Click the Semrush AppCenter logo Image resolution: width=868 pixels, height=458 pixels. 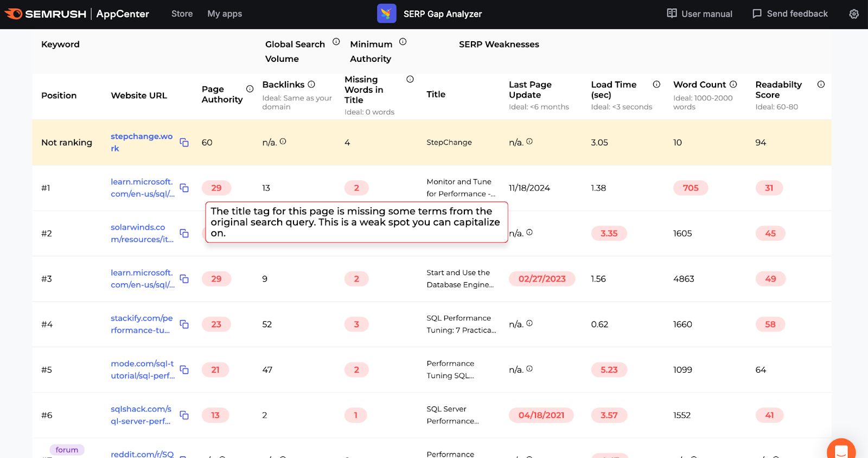[76, 14]
